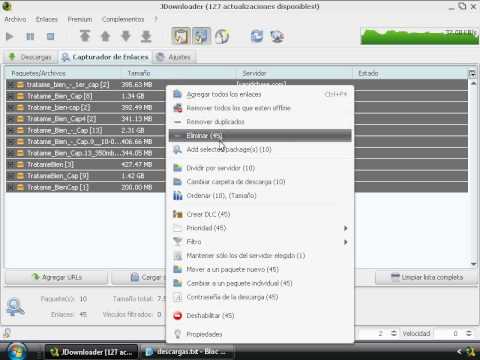
Task: Choose Contraseña de la descarga (45)
Action: 260,297
